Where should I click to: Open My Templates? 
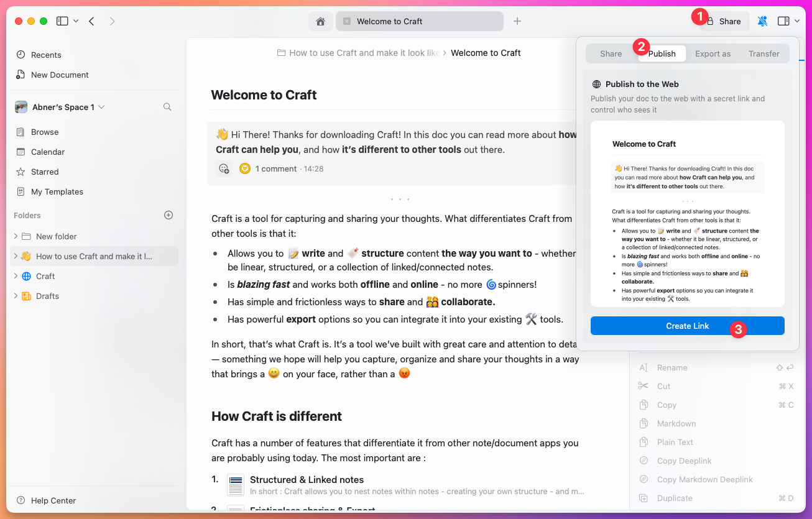[x=56, y=191]
